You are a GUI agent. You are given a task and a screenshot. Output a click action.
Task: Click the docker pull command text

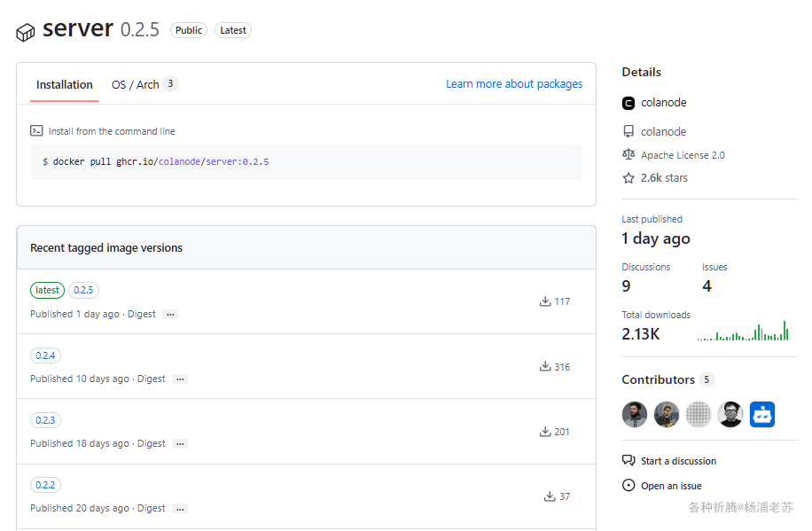(x=155, y=161)
